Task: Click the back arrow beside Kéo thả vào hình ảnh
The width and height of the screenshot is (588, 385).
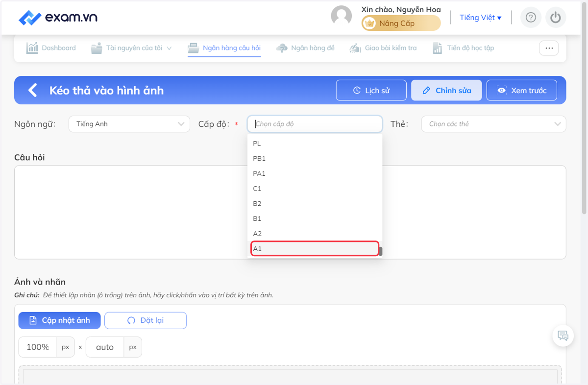Action: 32,90
